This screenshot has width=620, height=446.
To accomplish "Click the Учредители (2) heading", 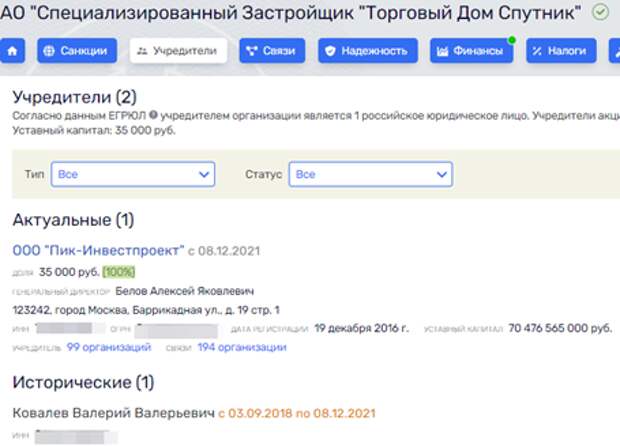I will pos(75,97).
